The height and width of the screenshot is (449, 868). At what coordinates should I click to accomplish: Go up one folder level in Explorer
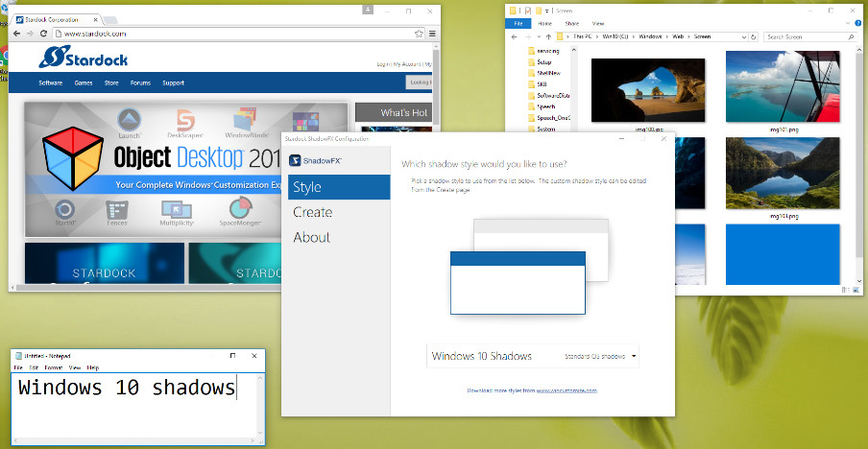coord(548,37)
